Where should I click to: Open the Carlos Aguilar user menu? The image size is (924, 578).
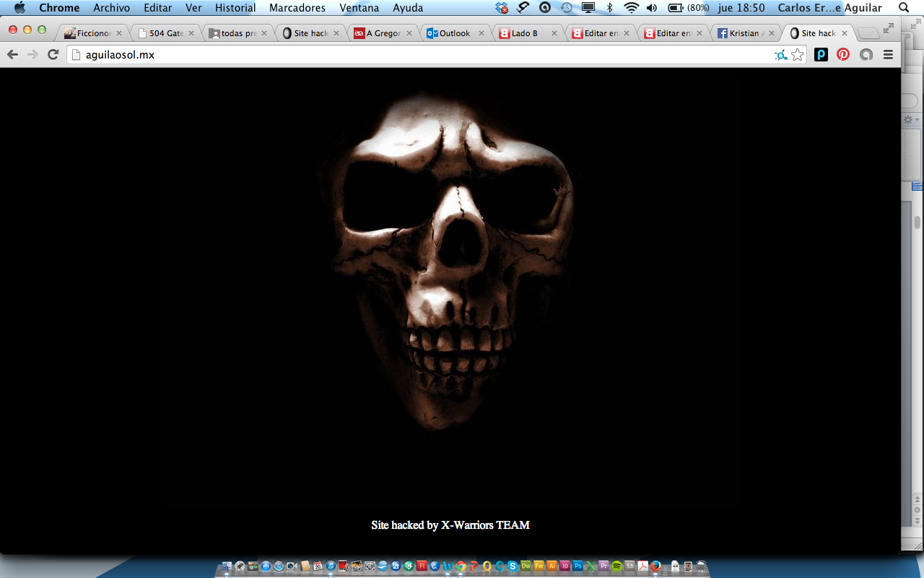(x=829, y=8)
